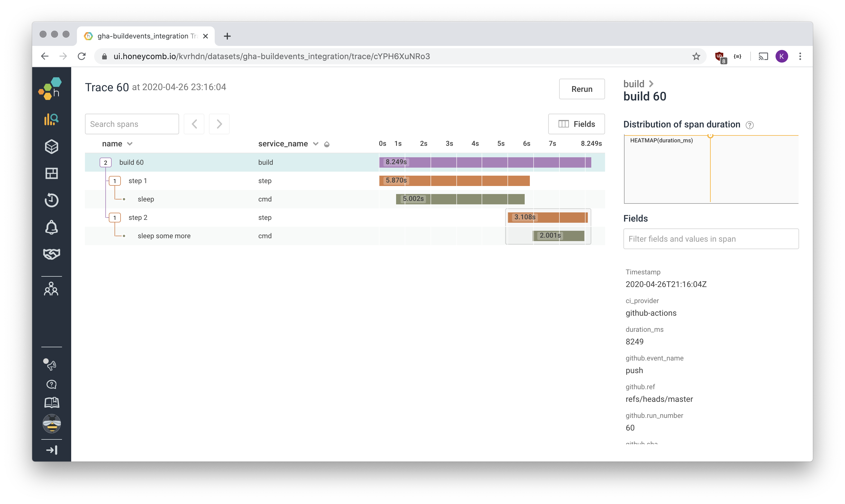Open the datasets cube icon

coord(51,147)
